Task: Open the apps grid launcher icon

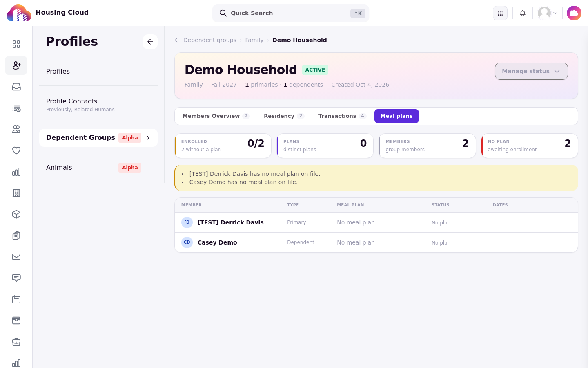Action: 500,13
